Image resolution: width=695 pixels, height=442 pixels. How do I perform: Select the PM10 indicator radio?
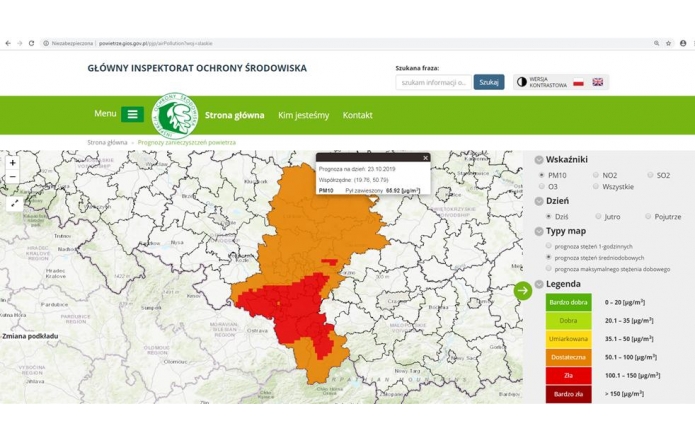(541, 175)
